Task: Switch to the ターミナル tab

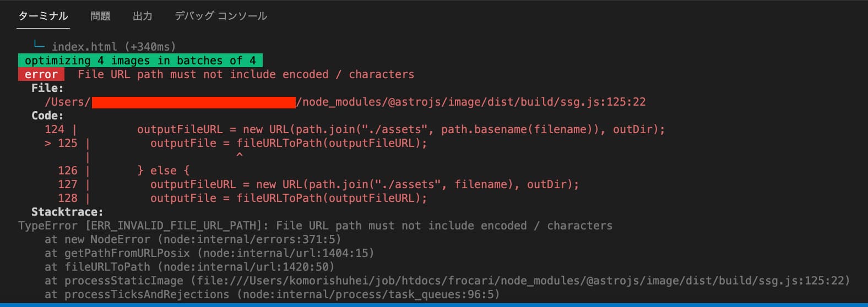Action: click(44, 17)
